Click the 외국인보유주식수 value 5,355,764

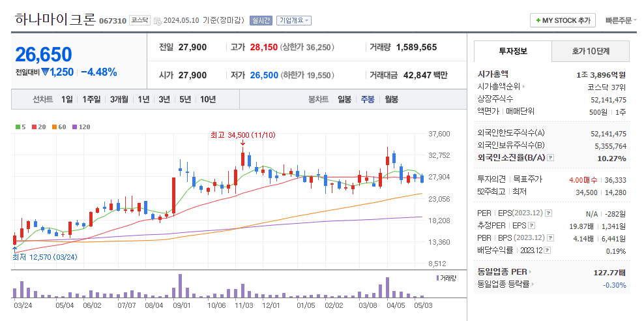point(610,146)
